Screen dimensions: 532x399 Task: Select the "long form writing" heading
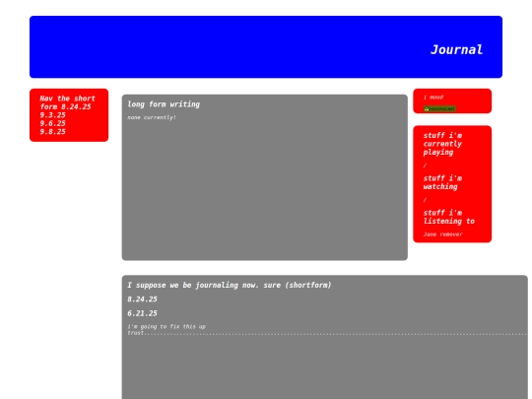coord(164,104)
